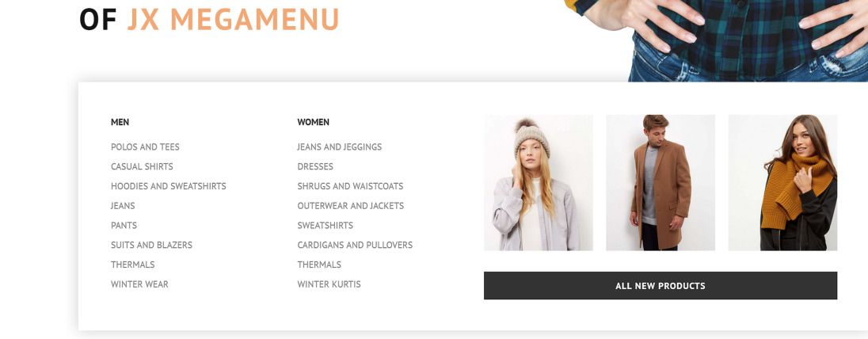Select the Dresses link
The width and height of the screenshot is (868, 339).
(x=315, y=166)
